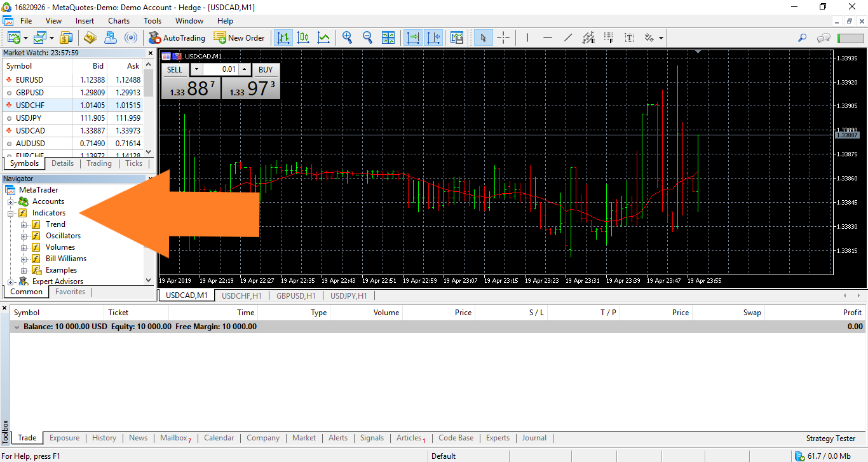Open the History tab in Toolbox
Screen dimensions: 868x462
(x=104, y=438)
